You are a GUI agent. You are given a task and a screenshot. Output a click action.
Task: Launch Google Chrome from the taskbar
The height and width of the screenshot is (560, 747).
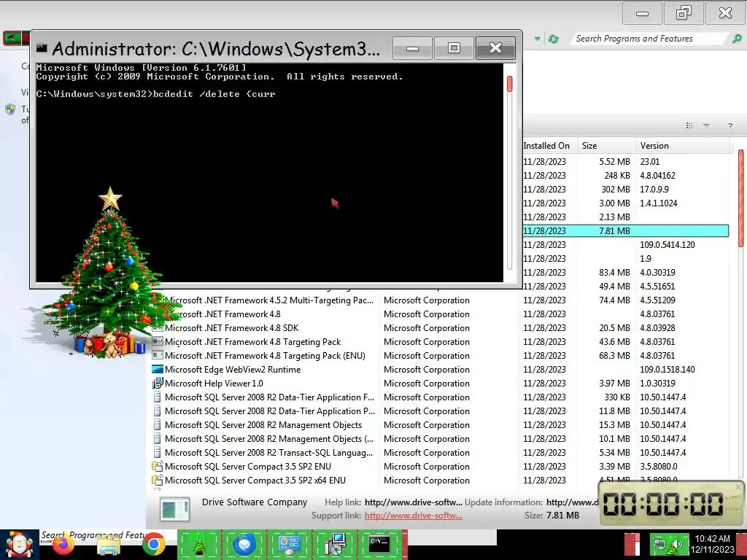[153, 545]
